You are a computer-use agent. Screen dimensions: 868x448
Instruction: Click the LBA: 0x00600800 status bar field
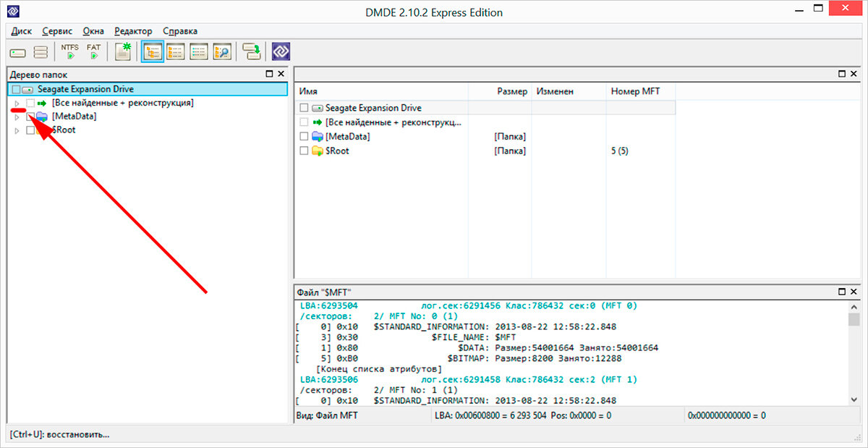click(x=557, y=416)
